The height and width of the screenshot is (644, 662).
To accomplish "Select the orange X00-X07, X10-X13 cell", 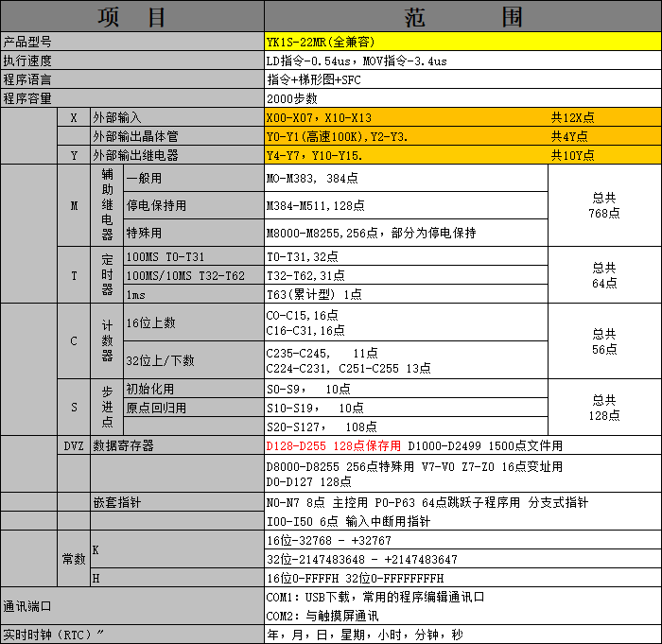I will [x=407, y=117].
